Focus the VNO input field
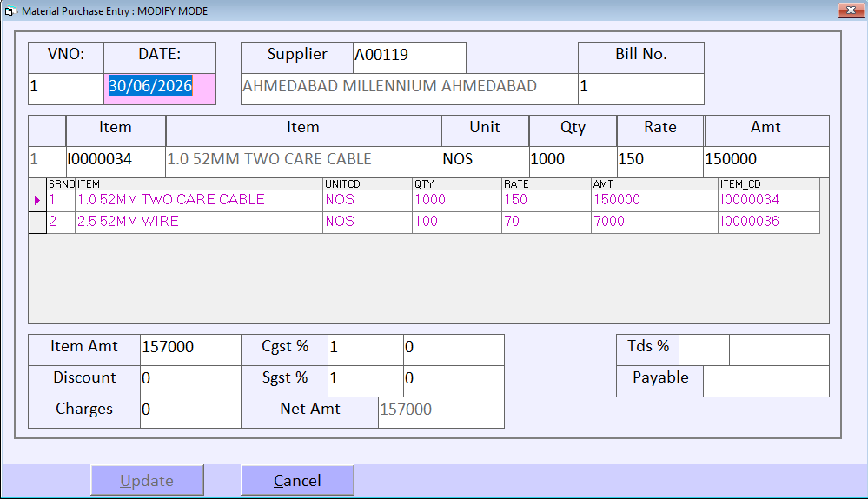868x500 pixels. tap(66, 89)
